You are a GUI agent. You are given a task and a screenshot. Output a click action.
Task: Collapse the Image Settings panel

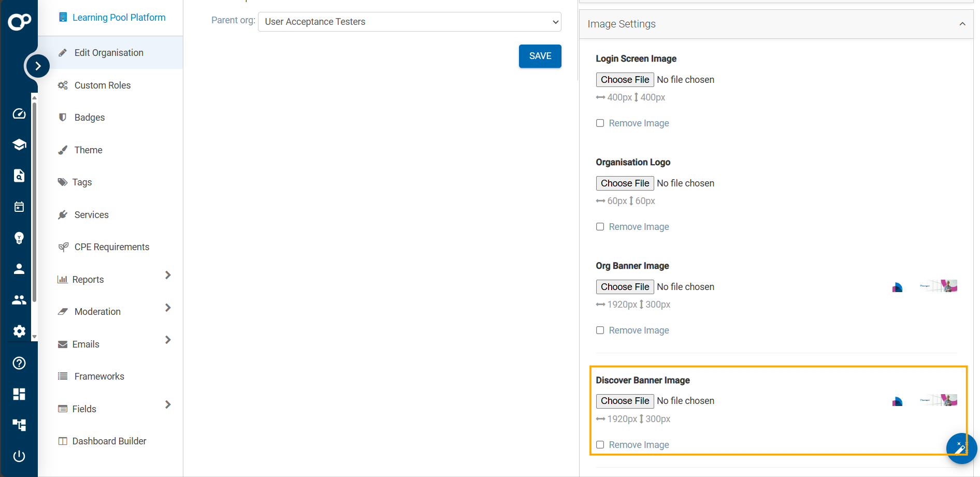pos(962,24)
